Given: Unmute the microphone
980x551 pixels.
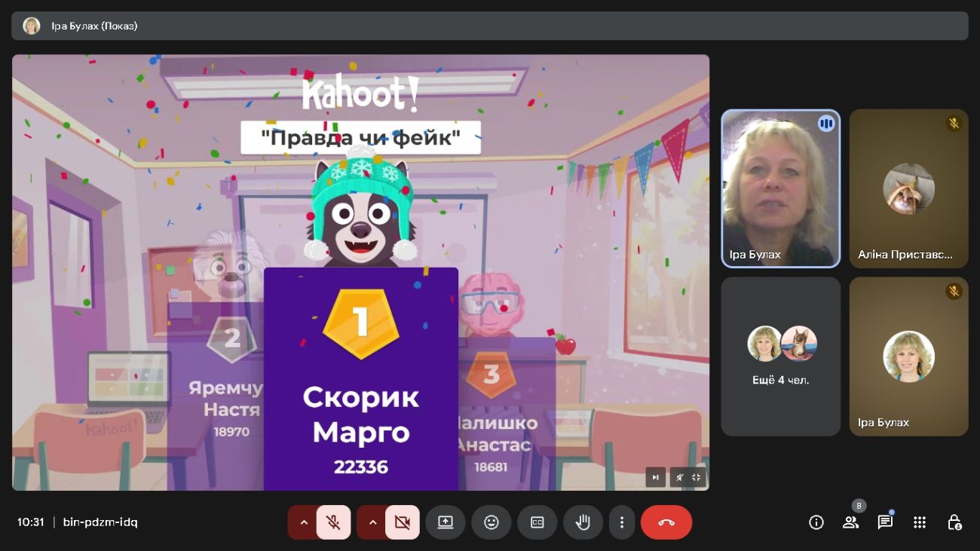Looking at the screenshot, I should [x=333, y=522].
